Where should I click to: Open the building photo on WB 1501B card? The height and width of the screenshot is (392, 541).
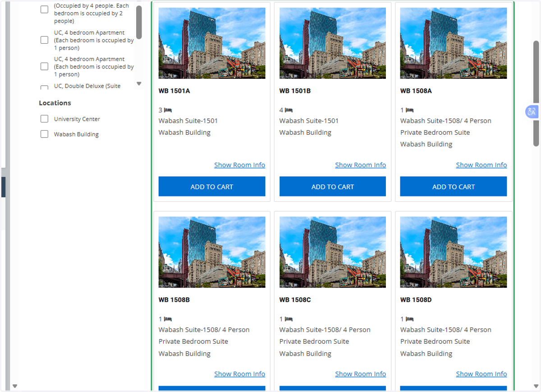[333, 43]
